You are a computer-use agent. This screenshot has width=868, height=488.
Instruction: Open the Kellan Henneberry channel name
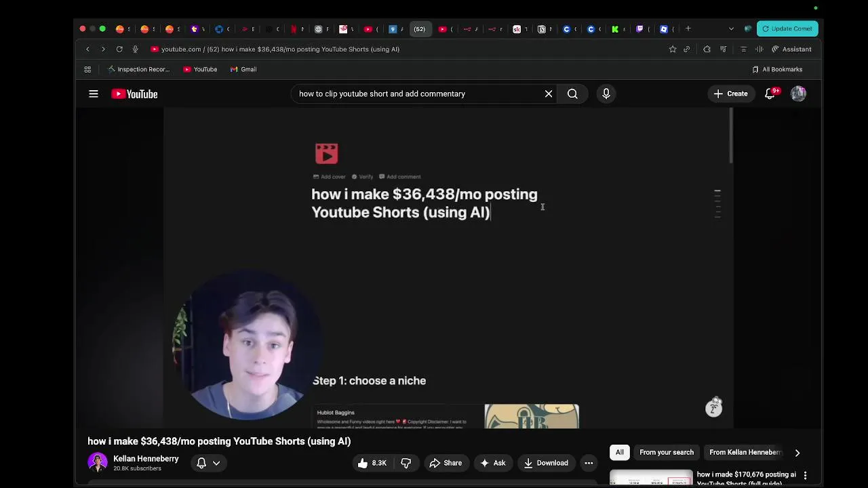point(146,459)
